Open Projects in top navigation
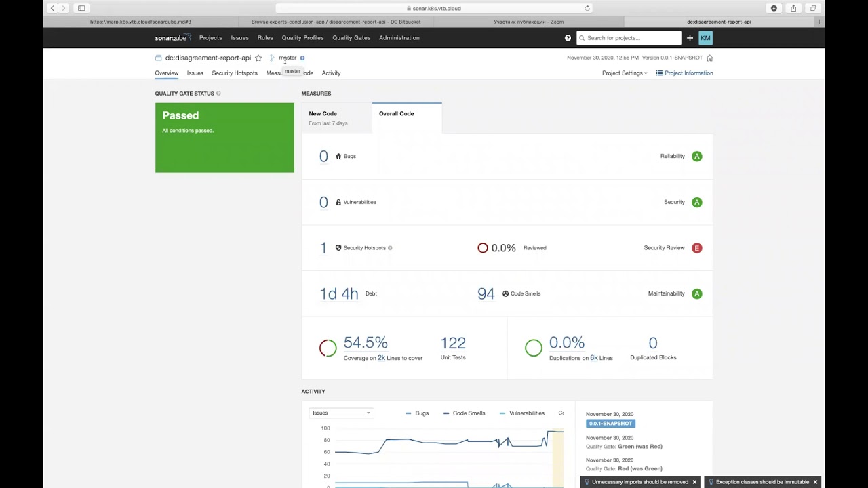The width and height of the screenshot is (868, 488). (210, 38)
